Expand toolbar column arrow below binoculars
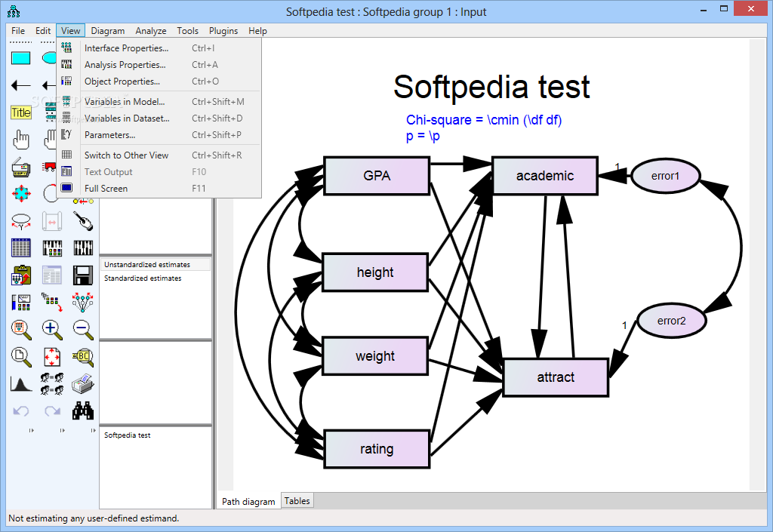The image size is (773, 532). pos(93,431)
